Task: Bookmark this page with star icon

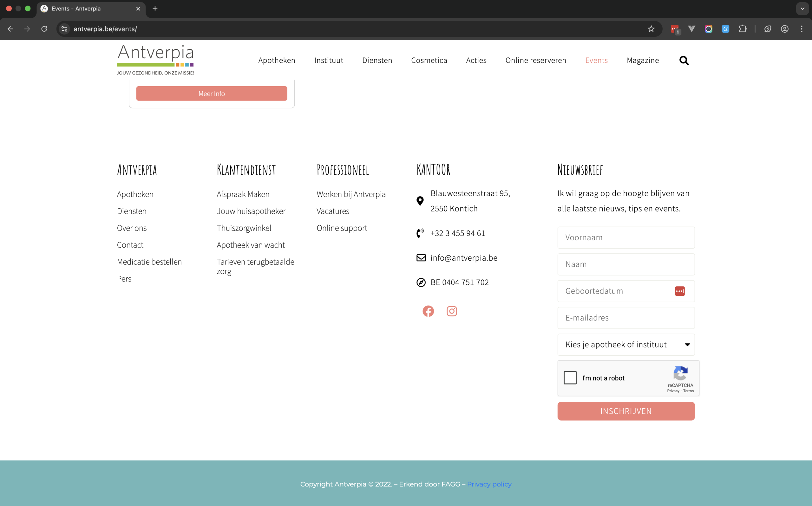Action: tap(651, 29)
